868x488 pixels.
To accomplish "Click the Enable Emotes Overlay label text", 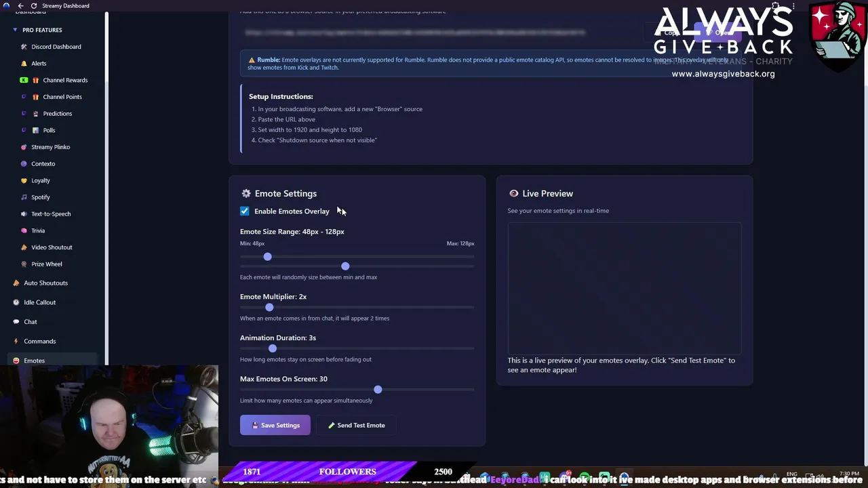I will click(292, 211).
